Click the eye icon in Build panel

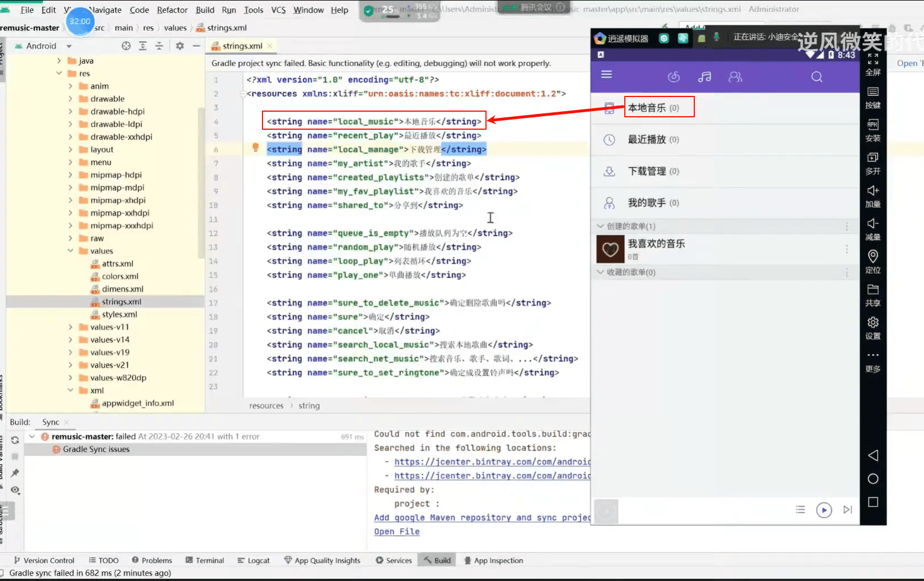(x=15, y=490)
